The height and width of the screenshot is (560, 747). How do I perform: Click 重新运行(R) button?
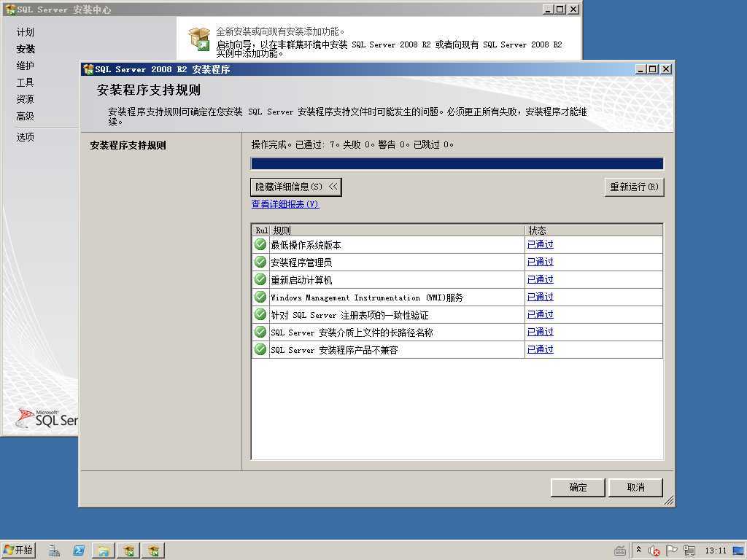click(x=634, y=187)
